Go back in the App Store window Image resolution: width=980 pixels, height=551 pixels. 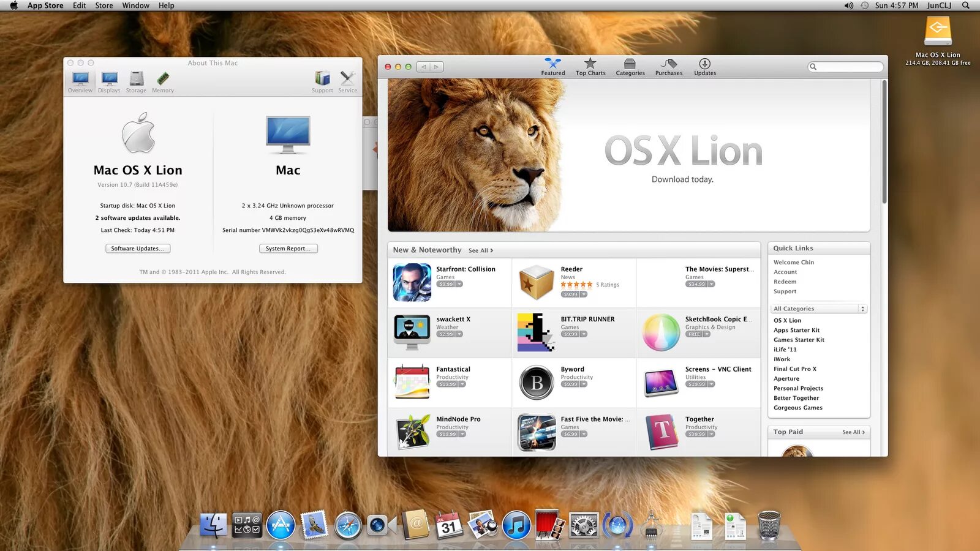(x=423, y=67)
